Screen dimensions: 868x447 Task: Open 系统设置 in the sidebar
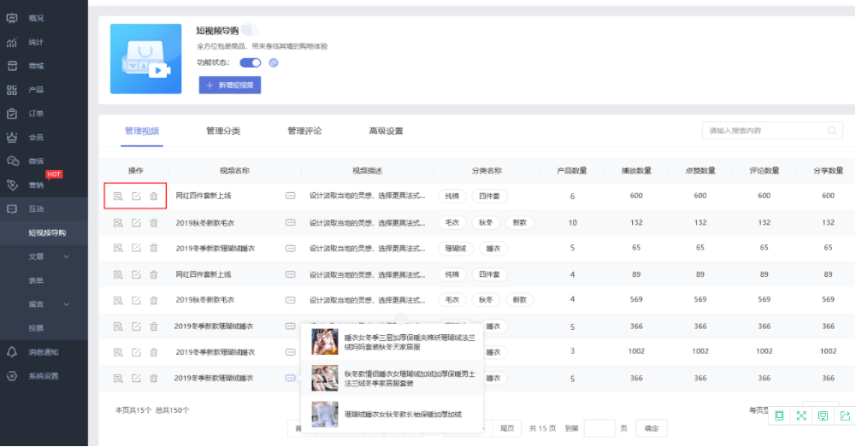pyautogui.click(x=44, y=376)
